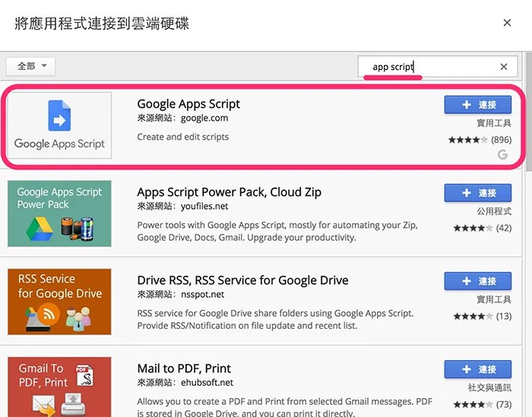532x417 pixels.
Task: Click the youfiles.net source text
Action: tap(204, 206)
